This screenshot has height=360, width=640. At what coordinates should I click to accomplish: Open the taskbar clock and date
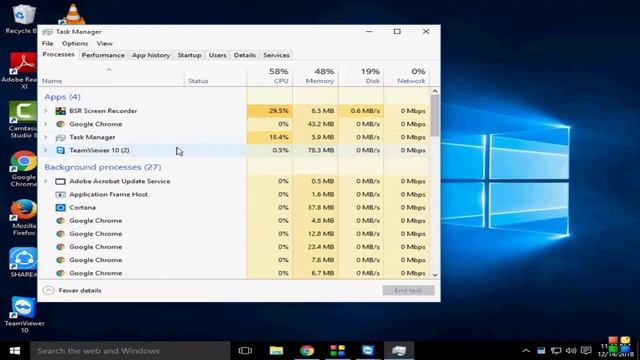[x=616, y=351]
